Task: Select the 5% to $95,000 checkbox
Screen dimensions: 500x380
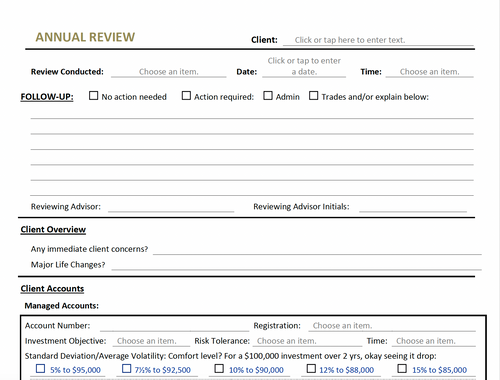Action: [40, 369]
